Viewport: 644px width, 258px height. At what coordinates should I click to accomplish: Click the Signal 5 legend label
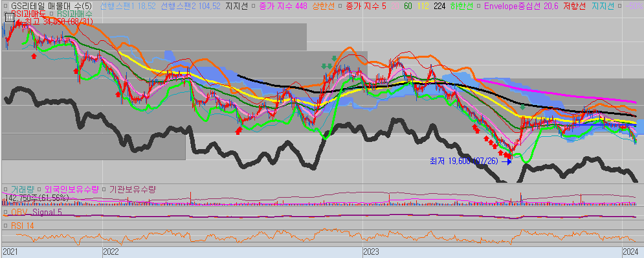coord(47,212)
